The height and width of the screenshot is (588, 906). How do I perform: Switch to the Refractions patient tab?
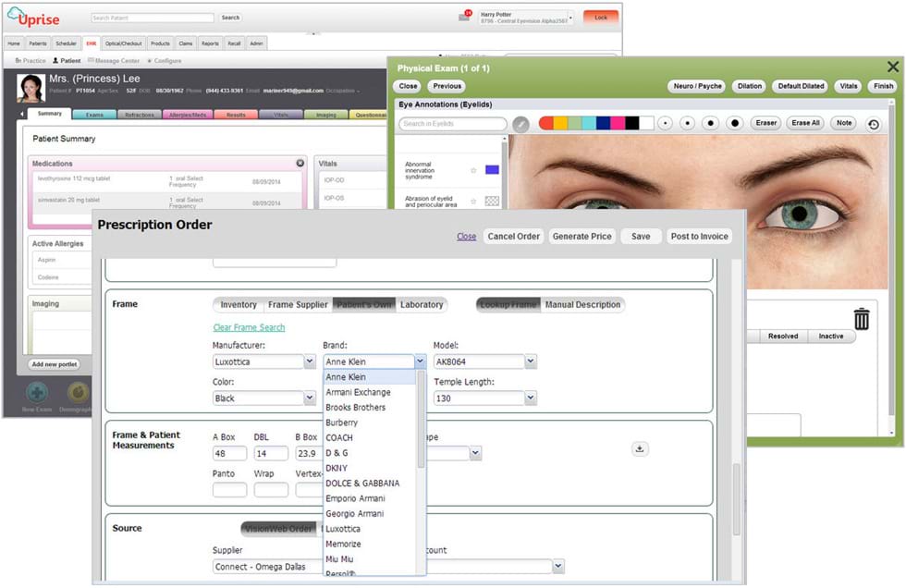tap(140, 115)
